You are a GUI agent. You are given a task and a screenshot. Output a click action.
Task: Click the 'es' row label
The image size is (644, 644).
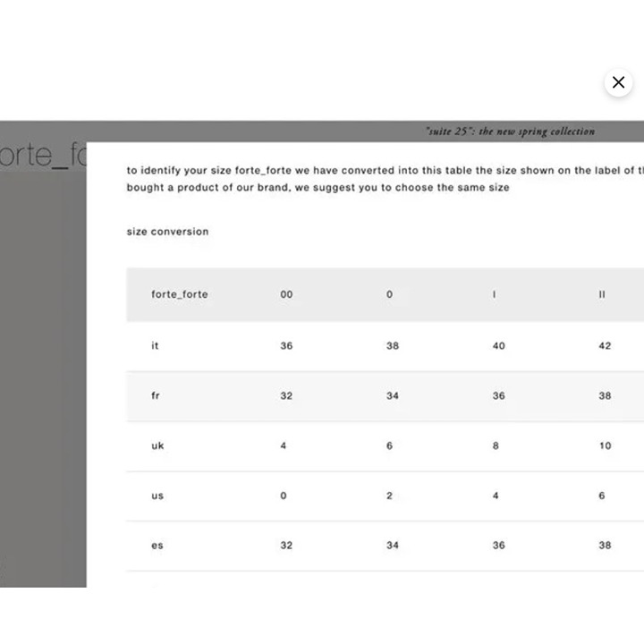coord(157,546)
